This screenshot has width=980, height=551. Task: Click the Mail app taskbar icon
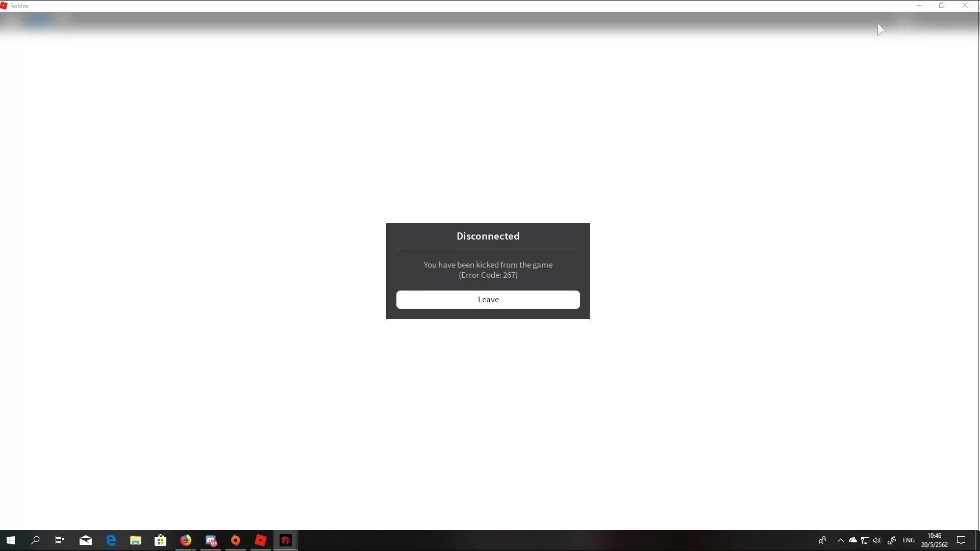86,540
